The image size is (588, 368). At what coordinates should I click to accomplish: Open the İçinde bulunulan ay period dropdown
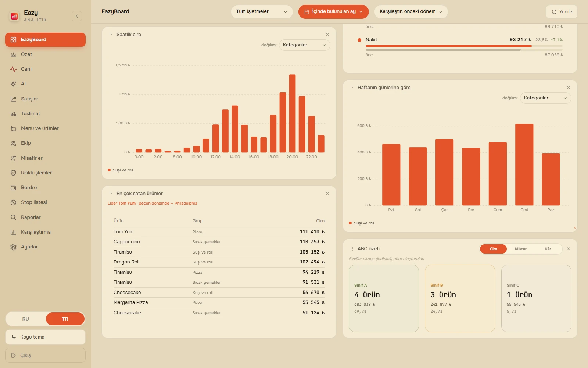333,12
